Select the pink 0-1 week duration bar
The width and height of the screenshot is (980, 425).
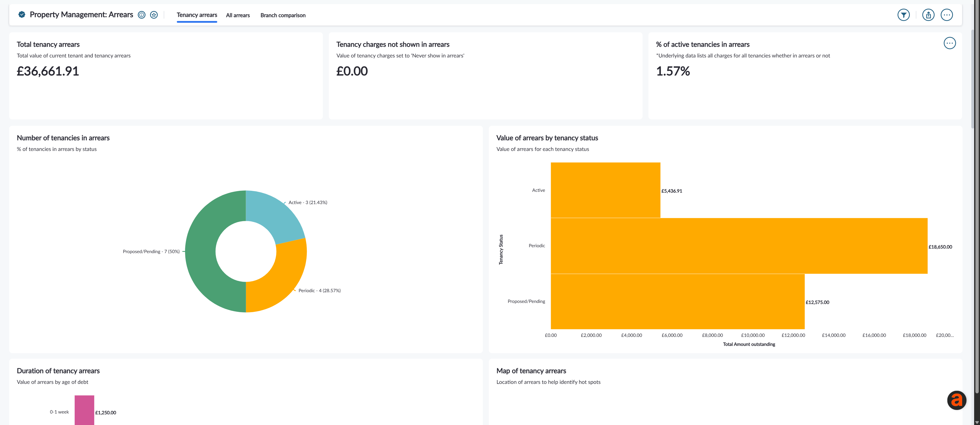pos(84,410)
